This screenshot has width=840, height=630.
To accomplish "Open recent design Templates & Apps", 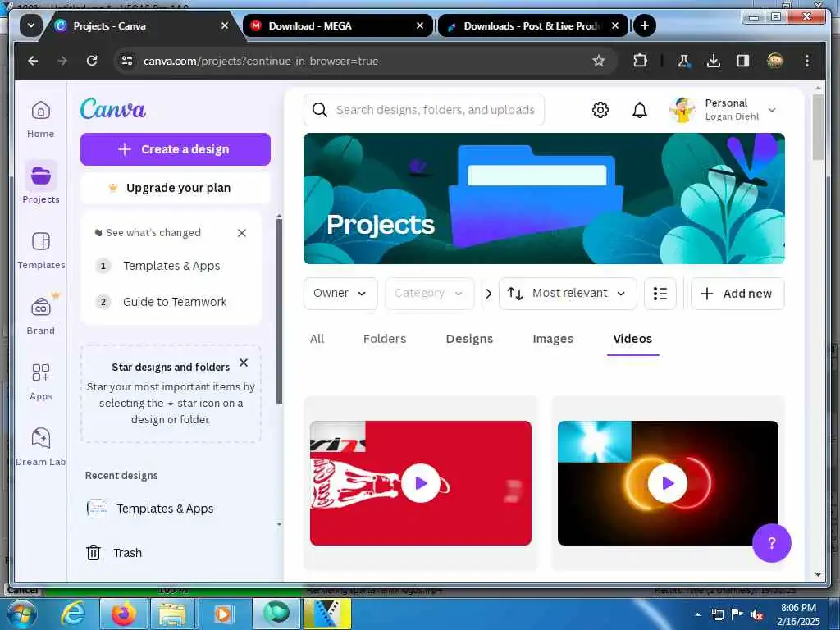I will (x=165, y=509).
